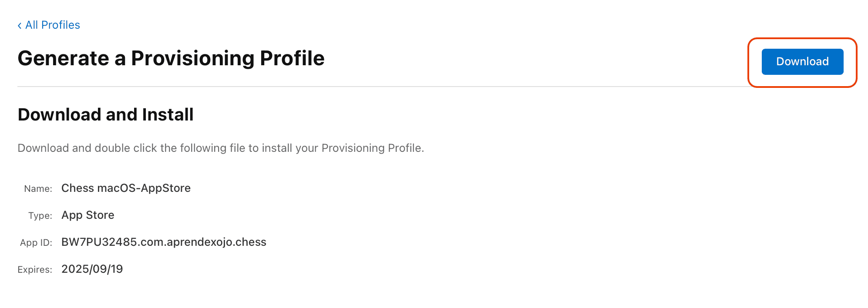Click the Generate a Provisioning Profile heading

click(171, 58)
